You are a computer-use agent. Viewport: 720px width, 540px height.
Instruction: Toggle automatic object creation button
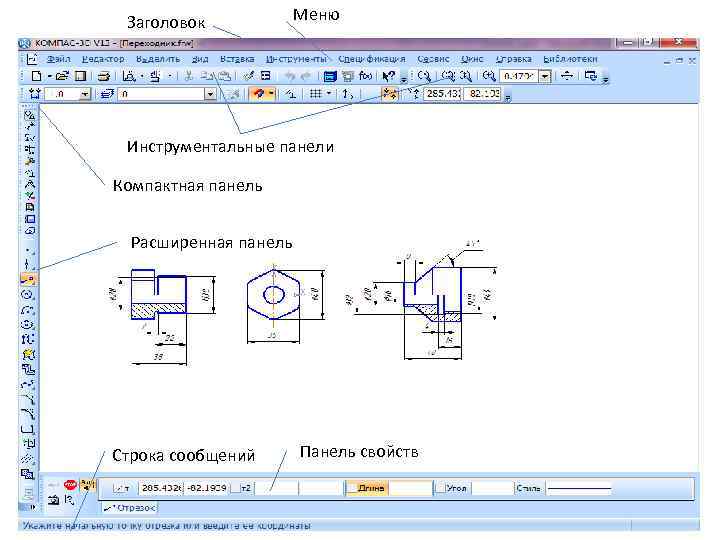pyautogui.click(x=86, y=484)
